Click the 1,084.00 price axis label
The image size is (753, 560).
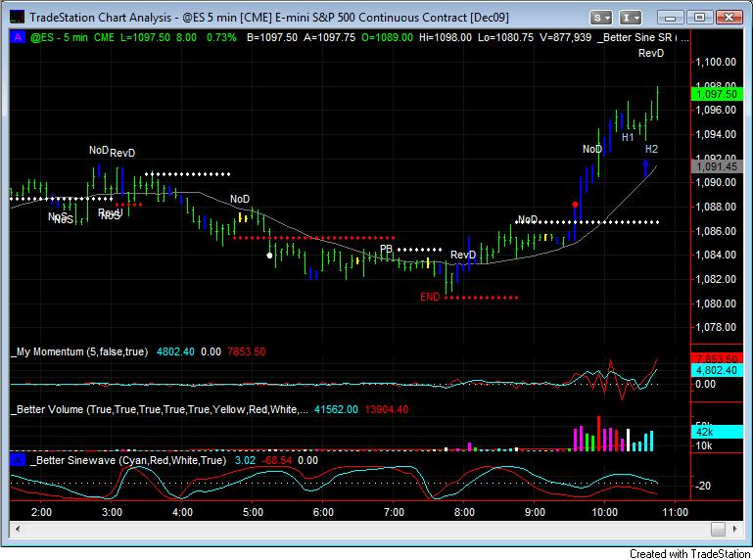[716, 255]
